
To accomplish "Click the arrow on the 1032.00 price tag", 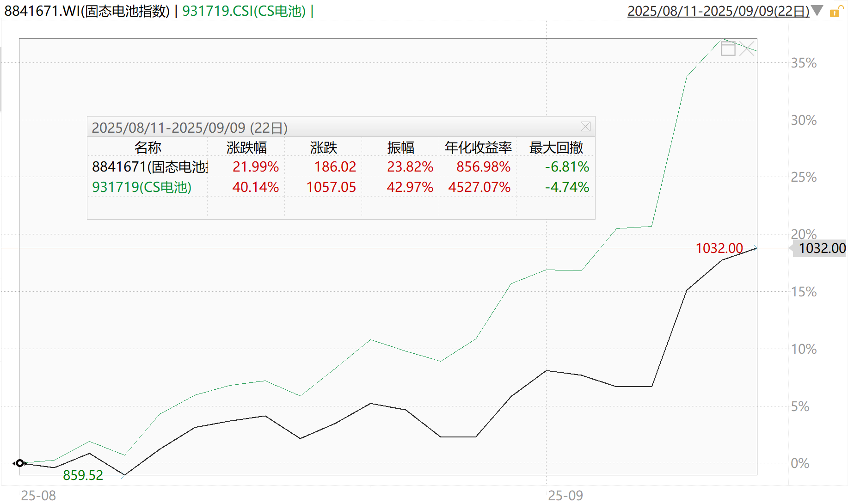I will point(792,248).
